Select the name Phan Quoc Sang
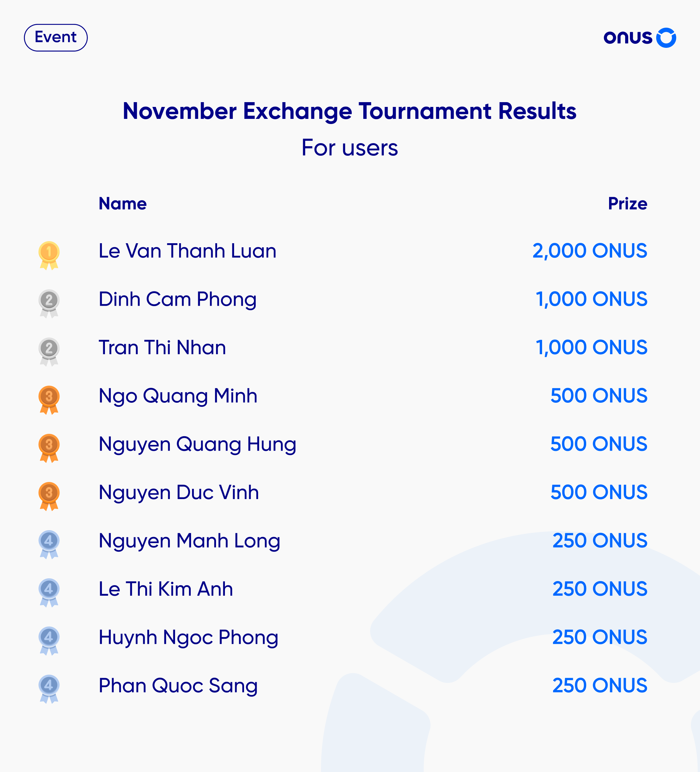This screenshot has width=700, height=772. click(178, 686)
